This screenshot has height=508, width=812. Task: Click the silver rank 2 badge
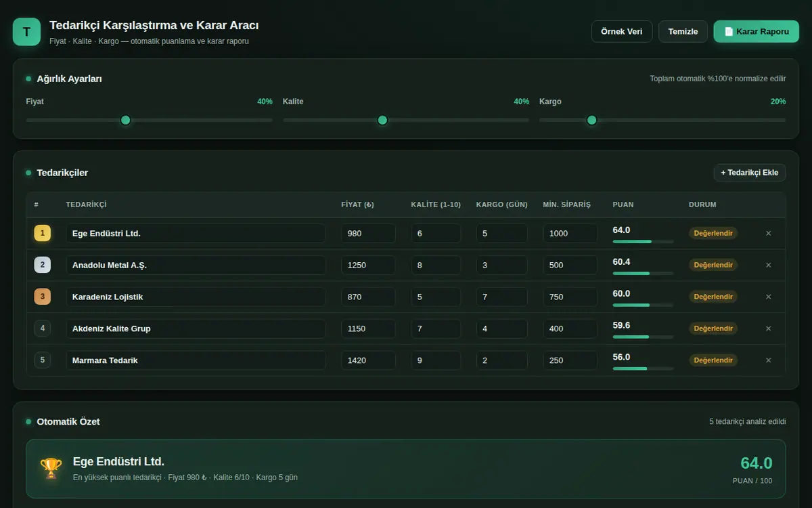click(42, 265)
